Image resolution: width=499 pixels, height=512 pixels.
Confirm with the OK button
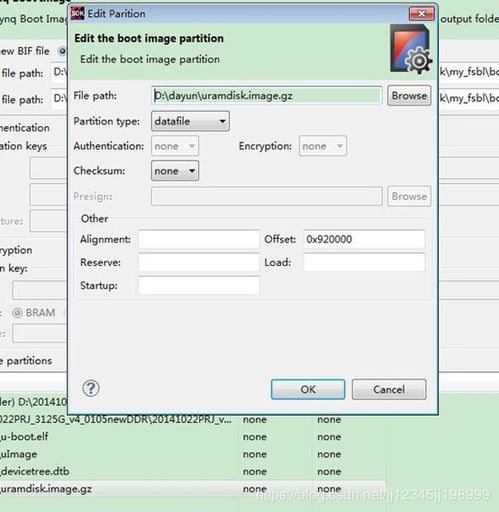click(308, 389)
